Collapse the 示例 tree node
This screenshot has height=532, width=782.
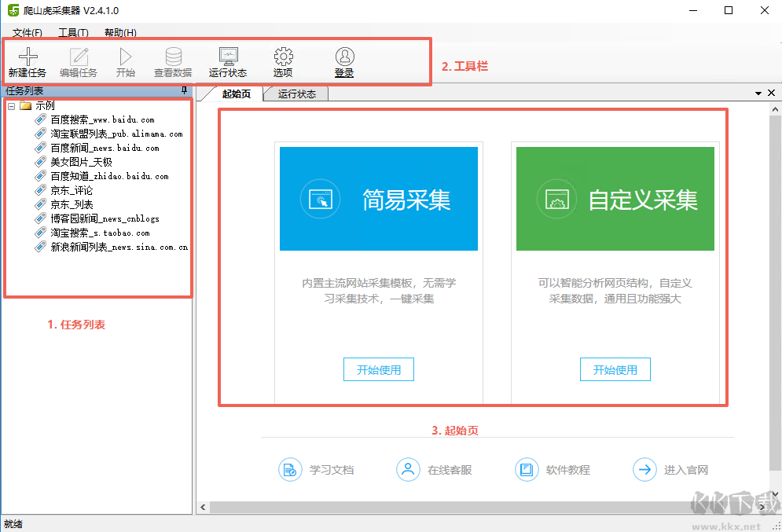pos(12,106)
